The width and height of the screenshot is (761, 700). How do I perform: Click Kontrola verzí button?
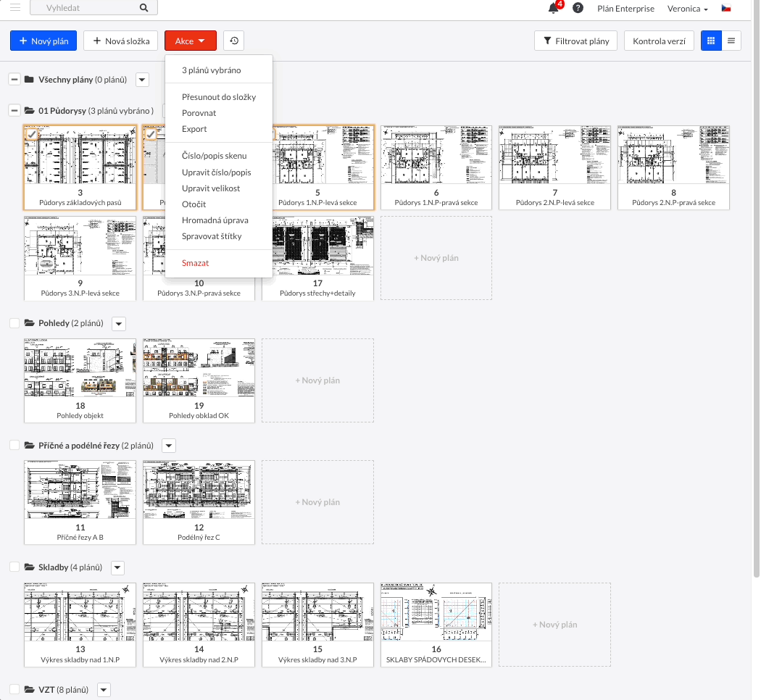click(659, 41)
